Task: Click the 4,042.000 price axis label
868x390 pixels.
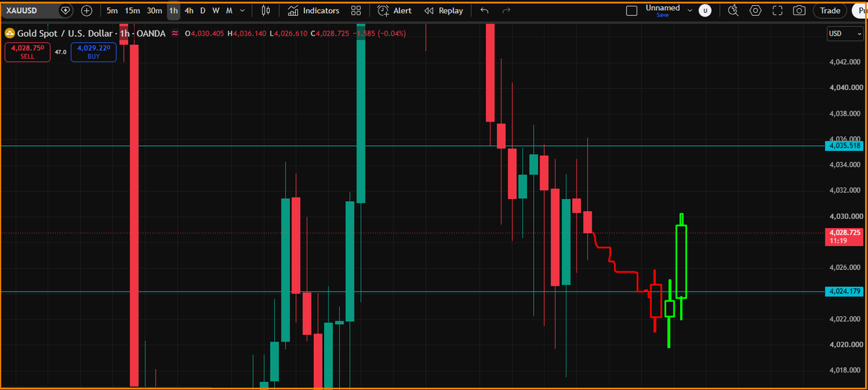Action: [x=845, y=62]
